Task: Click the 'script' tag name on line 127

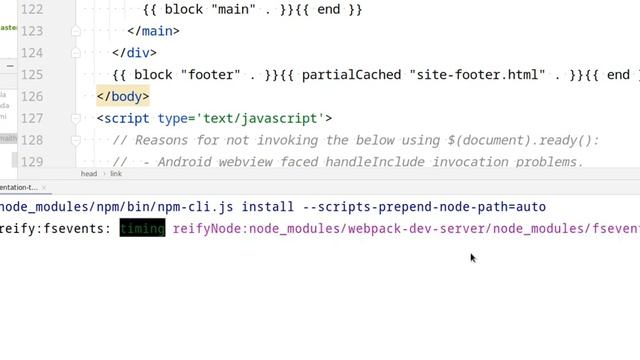Action: point(127,118)
